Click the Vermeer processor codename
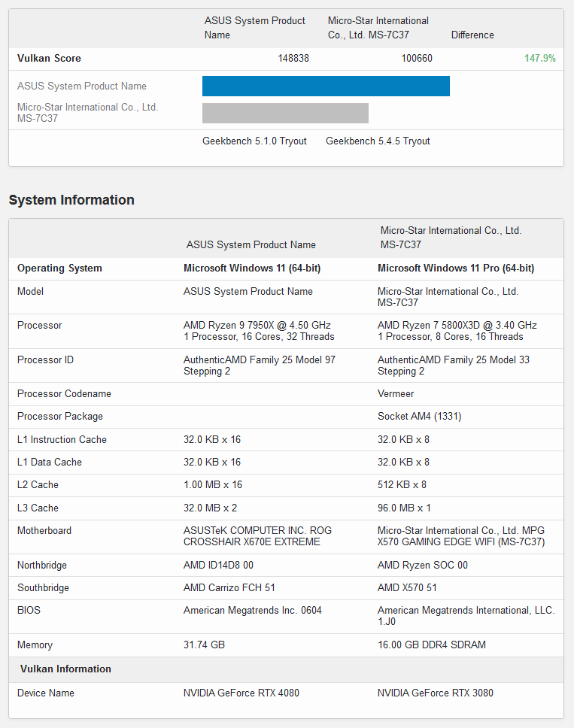 [396, 394]
